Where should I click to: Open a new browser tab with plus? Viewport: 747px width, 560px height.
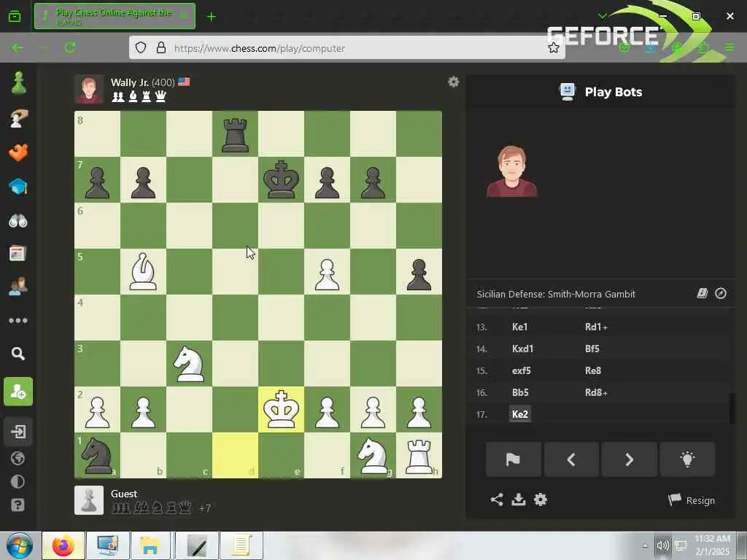tap(211, 17)
